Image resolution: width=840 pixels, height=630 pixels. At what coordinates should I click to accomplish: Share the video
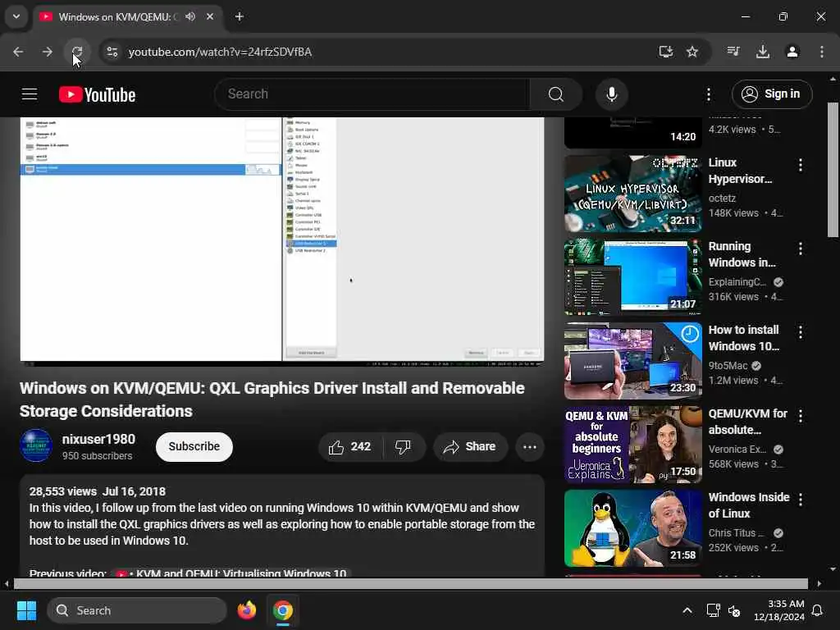[470, 447]
